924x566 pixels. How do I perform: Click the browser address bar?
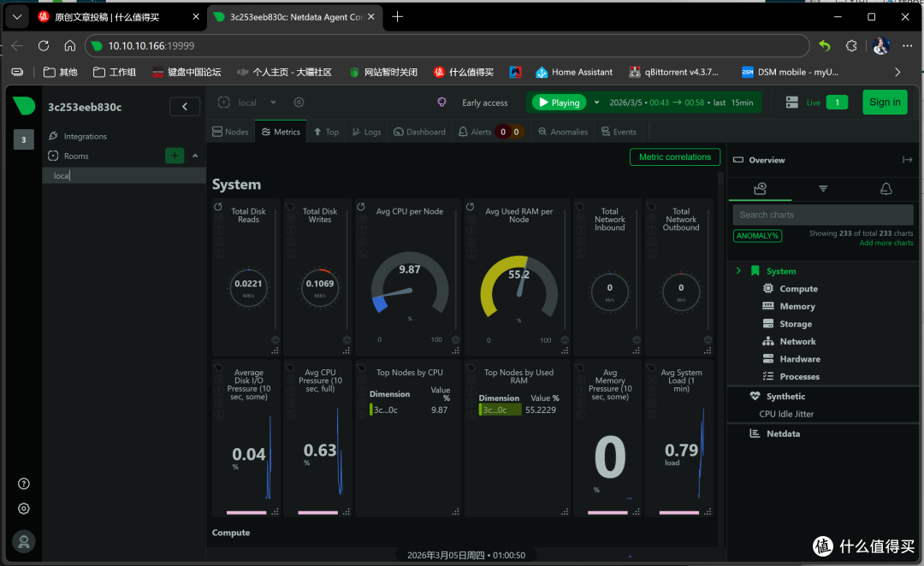[447, 45]
